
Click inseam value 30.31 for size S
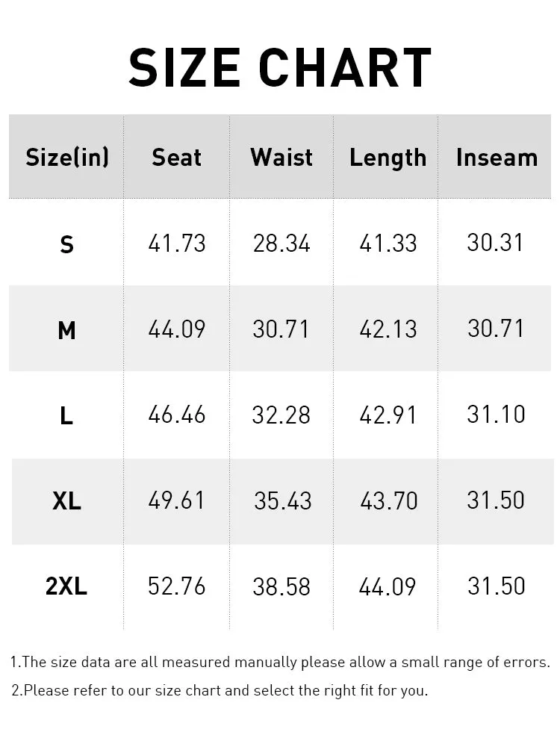(x=495, y=242)
